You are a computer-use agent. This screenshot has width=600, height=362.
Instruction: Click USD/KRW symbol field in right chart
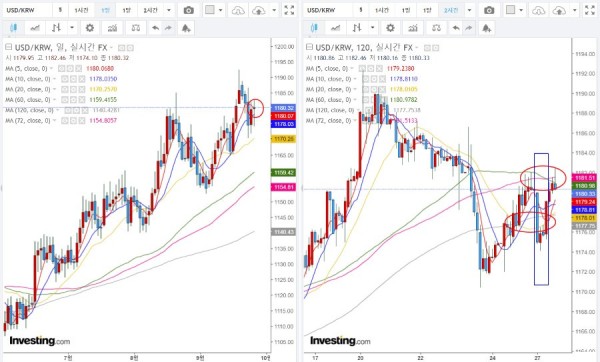[x=328, y=10]
